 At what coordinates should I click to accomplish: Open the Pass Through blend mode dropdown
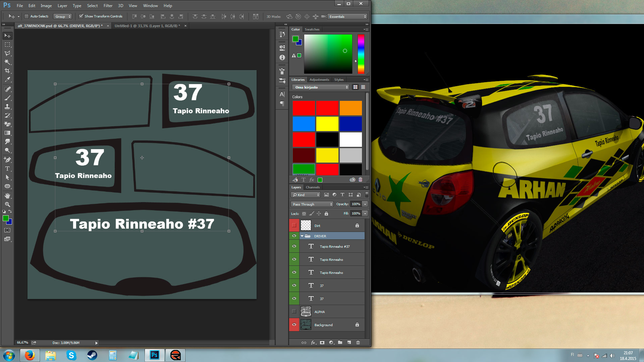pyautogui.click(x=312, y=204)
